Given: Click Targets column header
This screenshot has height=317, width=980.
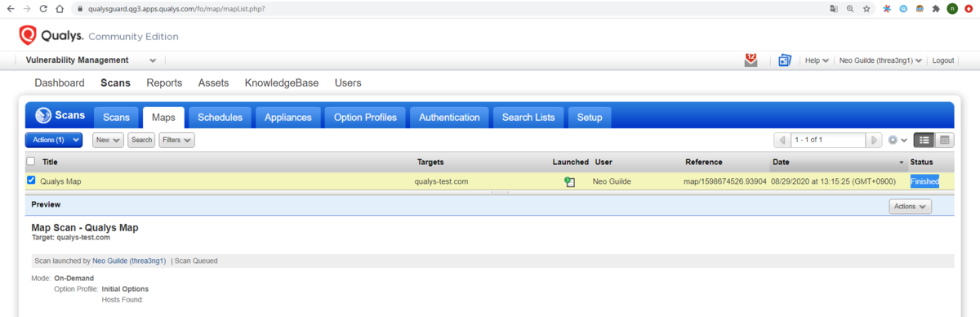Looking at the screenshot, I should tap(430, 162).
